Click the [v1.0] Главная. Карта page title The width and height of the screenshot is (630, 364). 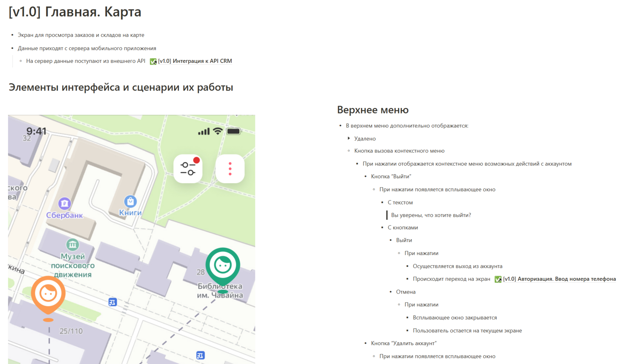[75, 12]
